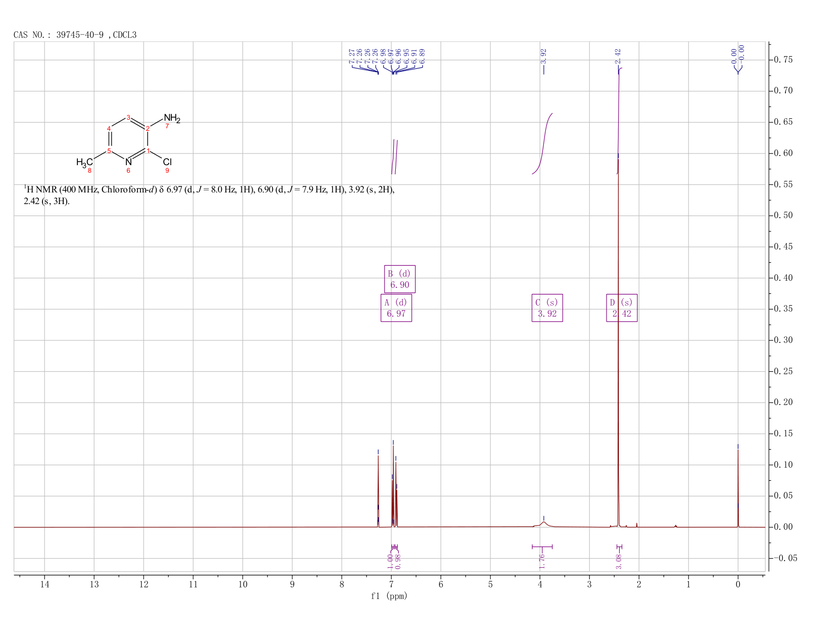The height and width of the screenshot is (644, 834).
Task: Click red atom number 8 under H3C
Action: [x=90, y=171]
